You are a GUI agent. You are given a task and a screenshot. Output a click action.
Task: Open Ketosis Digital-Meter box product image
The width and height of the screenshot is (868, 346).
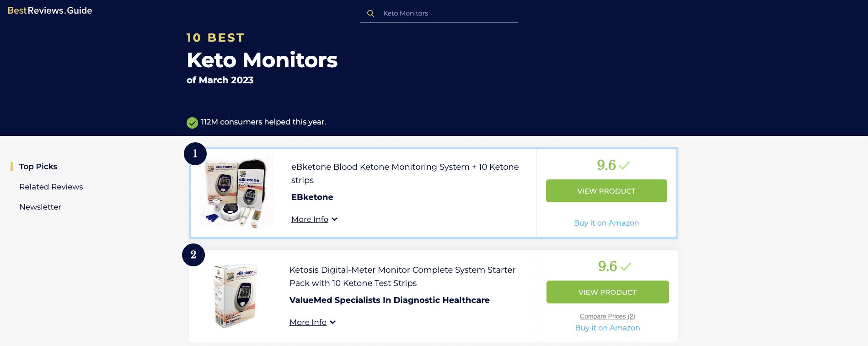click(236, 296)
